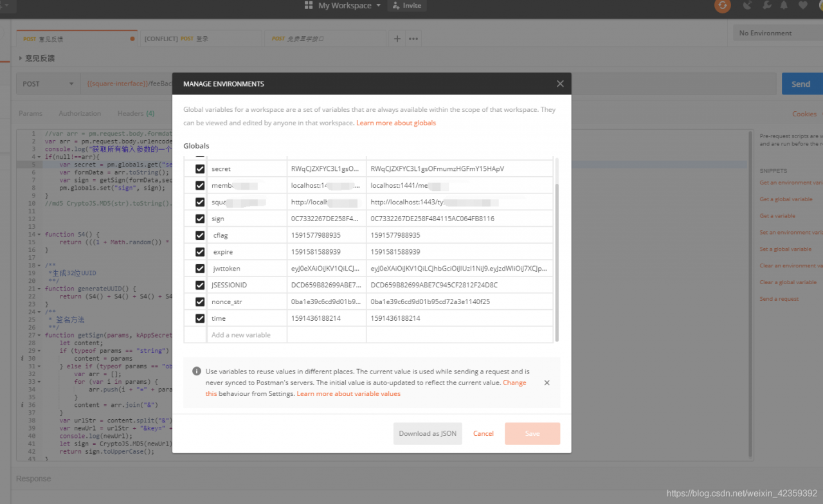
Task: Toggle the nonce_str variable checkbox
Action: (199, 301)
